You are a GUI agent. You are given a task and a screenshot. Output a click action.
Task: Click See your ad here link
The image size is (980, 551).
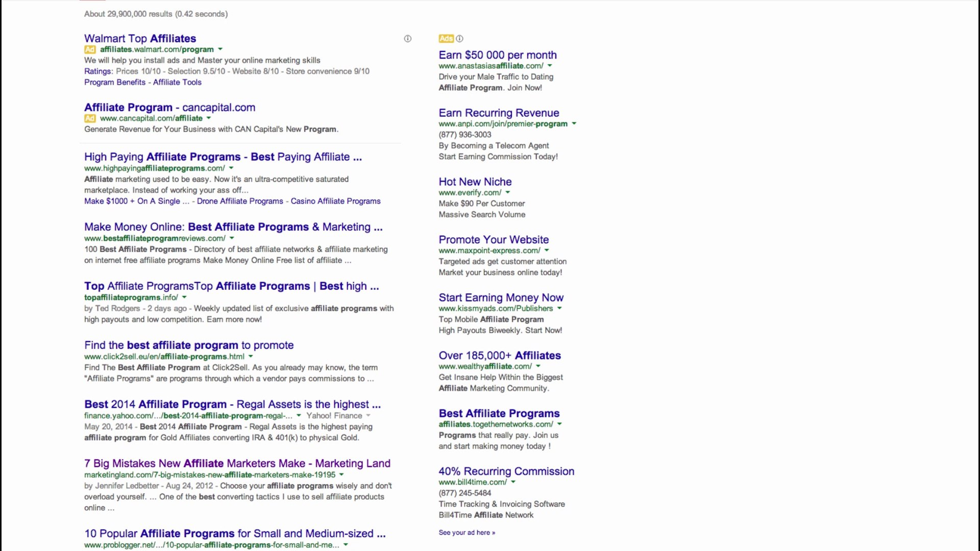pyautogui.click(x=467, y=532)
